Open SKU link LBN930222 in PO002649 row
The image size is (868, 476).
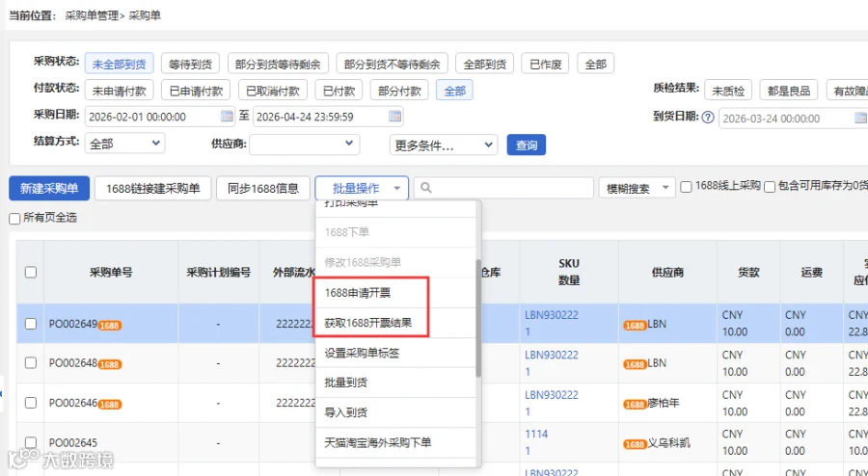click(x=552, y=315)
